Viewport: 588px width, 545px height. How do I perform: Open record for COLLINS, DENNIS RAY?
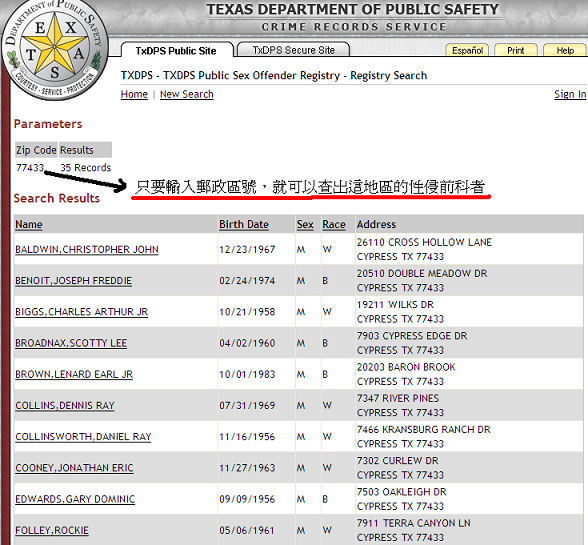coord(65,405)
